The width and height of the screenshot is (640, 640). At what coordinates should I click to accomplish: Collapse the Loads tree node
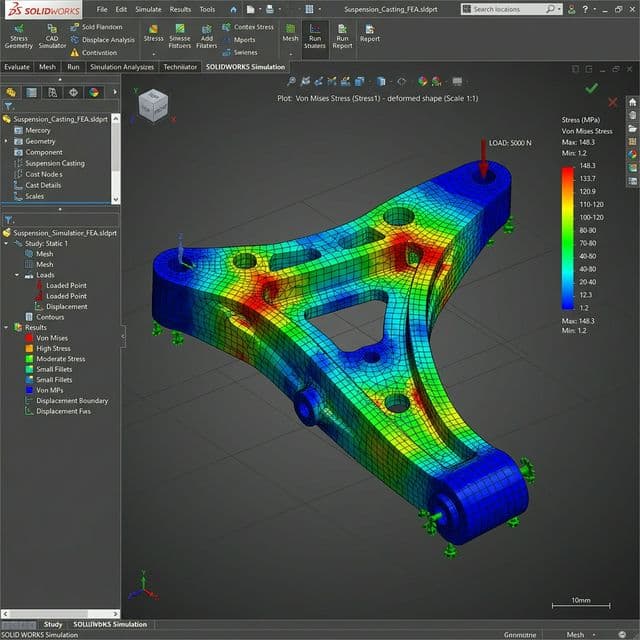click(x=17, y=275)
